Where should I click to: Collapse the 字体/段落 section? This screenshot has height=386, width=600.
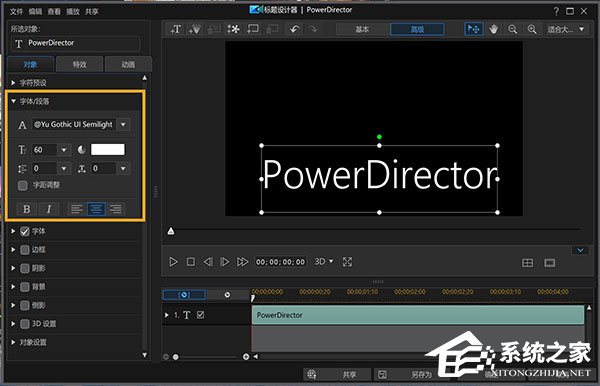(x=13, y=101)
